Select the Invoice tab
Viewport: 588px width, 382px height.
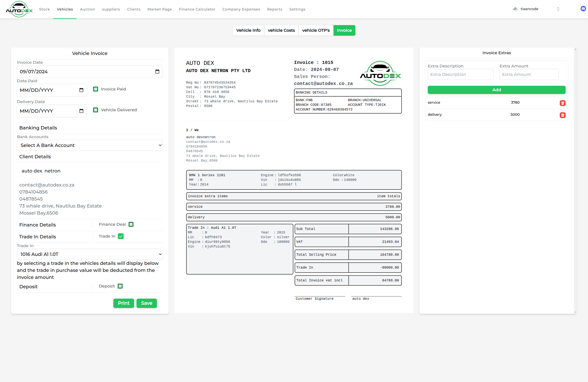(x=344, y=30)
